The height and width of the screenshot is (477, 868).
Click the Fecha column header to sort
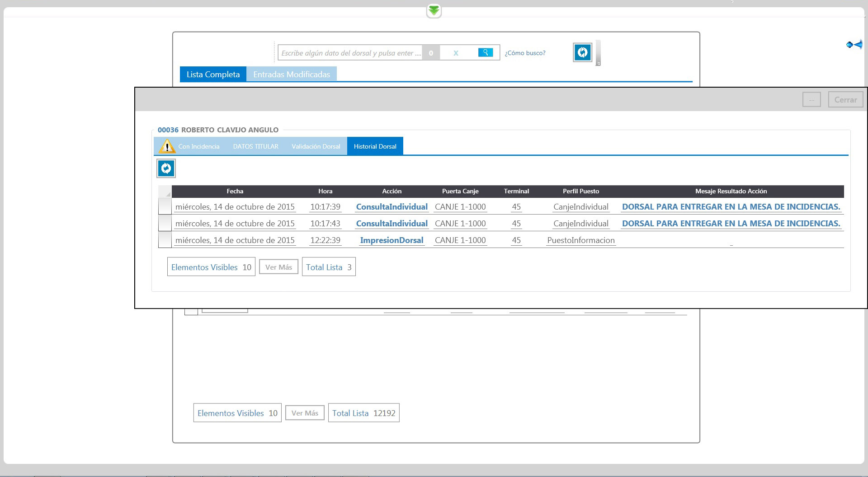[235, 192]
